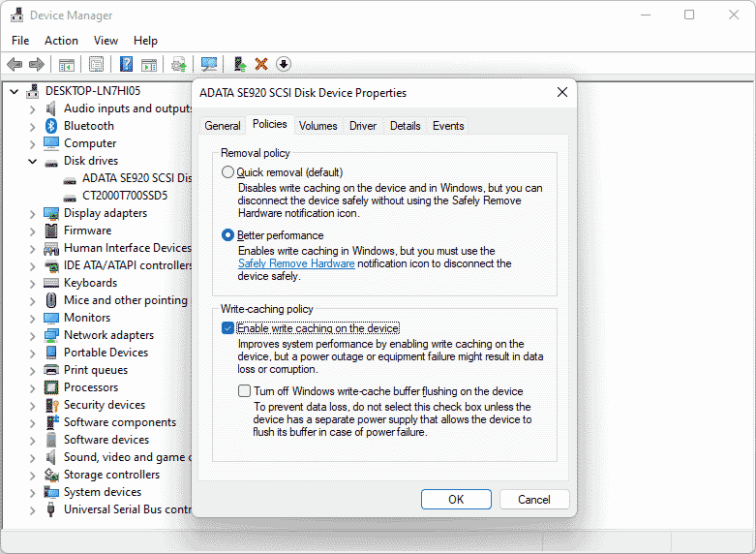Click the Network adapters icon
This screenshot has width=756, height=554.
tap(51, 335)
